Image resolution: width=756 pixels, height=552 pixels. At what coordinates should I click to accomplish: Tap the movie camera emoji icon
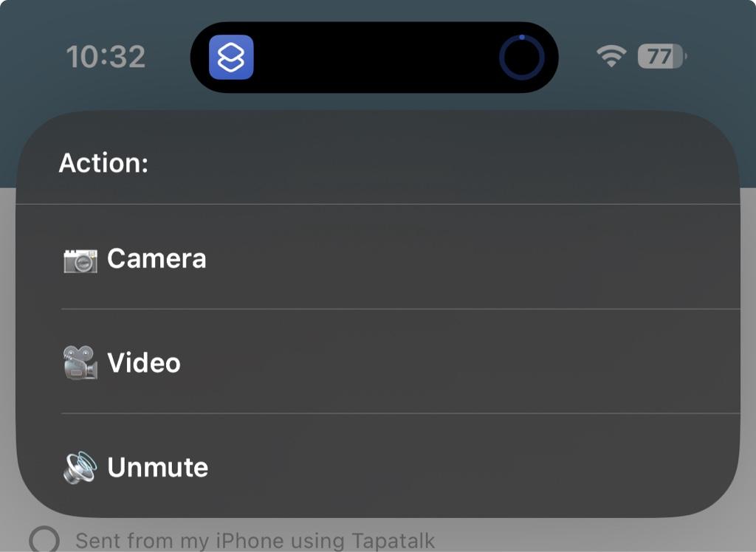(x=80, y=362)
